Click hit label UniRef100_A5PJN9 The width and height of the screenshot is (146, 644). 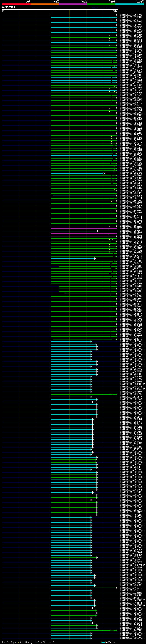[x=131, y=515]
